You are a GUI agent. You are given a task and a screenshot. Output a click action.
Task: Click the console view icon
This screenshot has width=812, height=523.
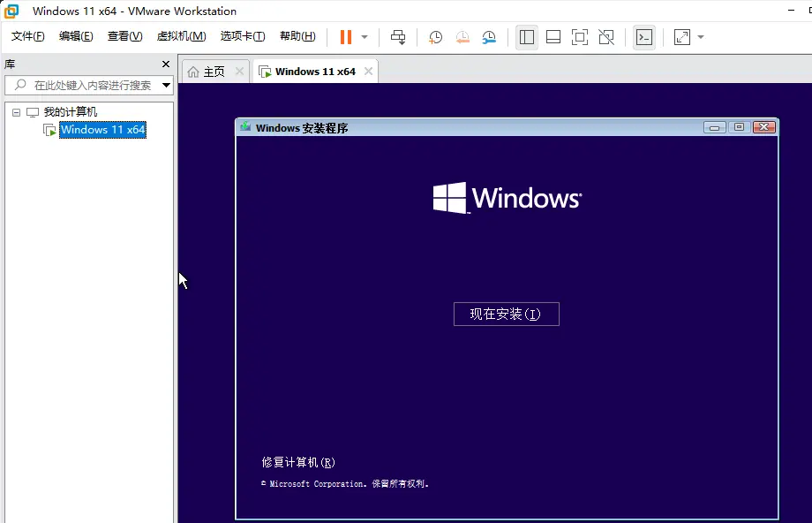(x=644, y=37)
